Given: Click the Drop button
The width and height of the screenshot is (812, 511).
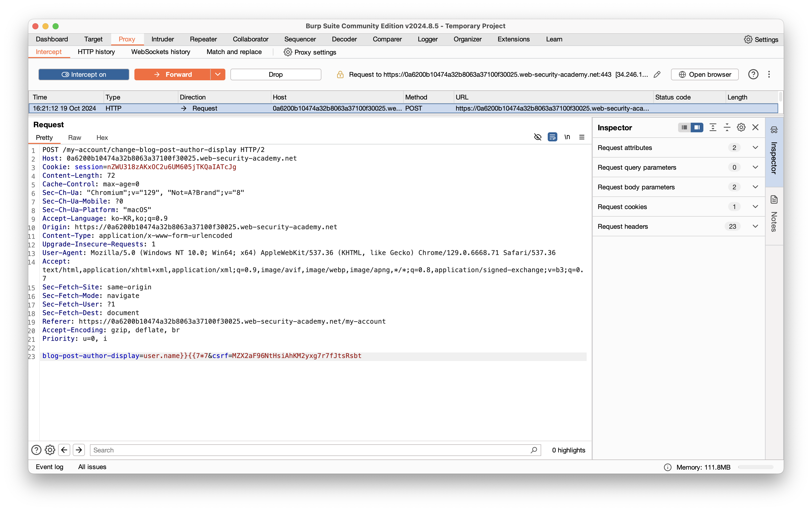Looking at the screenshot, I should point(275,74).
